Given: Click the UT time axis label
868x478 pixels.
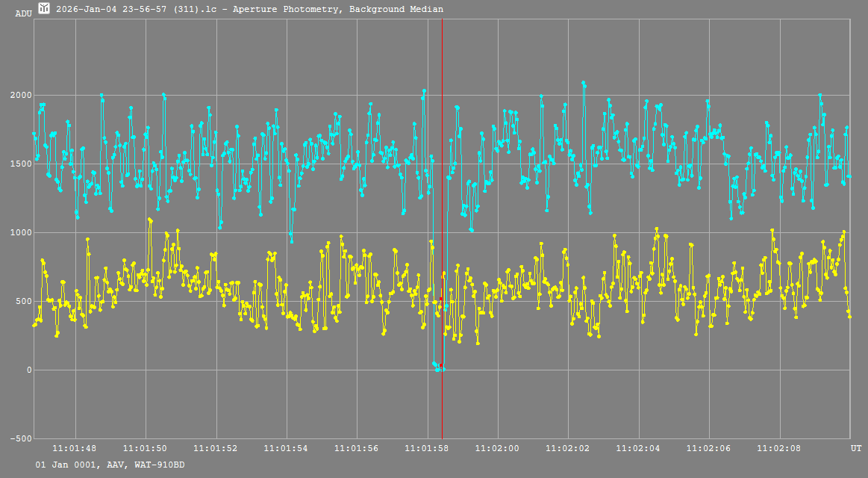Looking at the screenshot, I should tap(856, 448).
